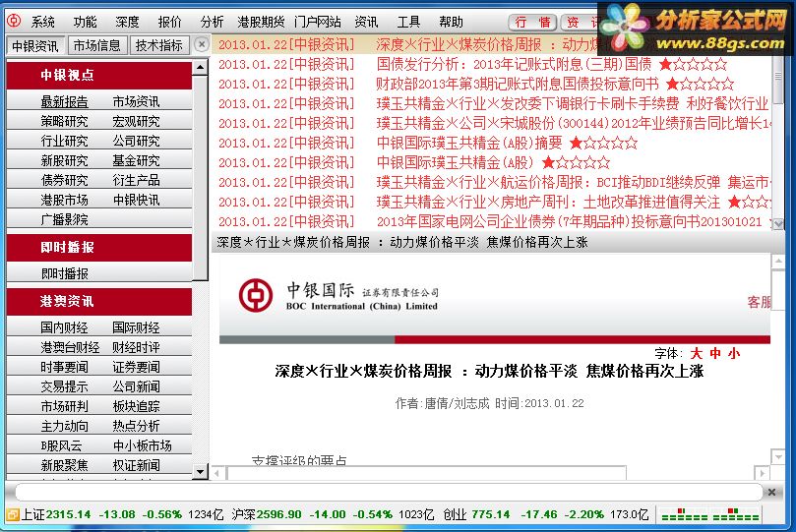796x532 pixels.
Task: Collapse the 中银视点 section header
Action: point(99,75)
